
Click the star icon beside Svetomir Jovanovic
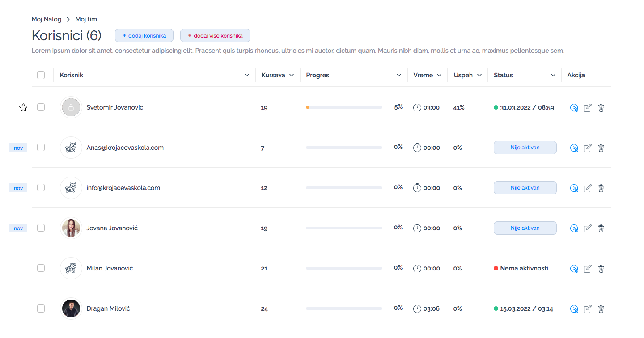(x=23, y=107)
